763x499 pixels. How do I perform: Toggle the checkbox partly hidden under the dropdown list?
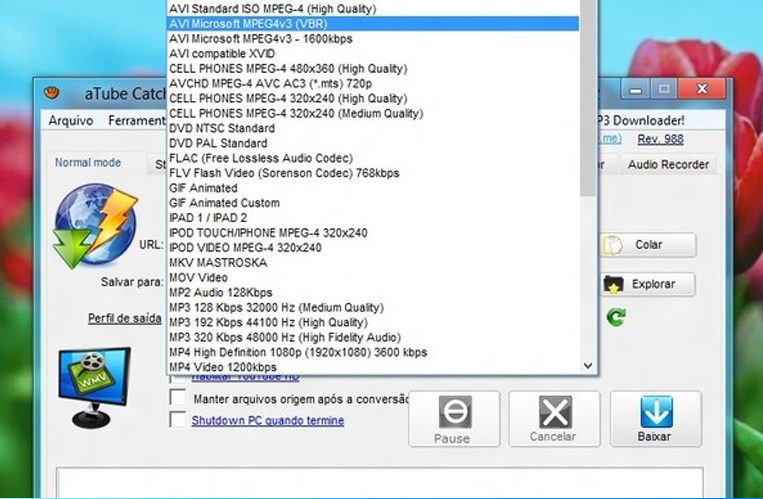coord(178,378)
